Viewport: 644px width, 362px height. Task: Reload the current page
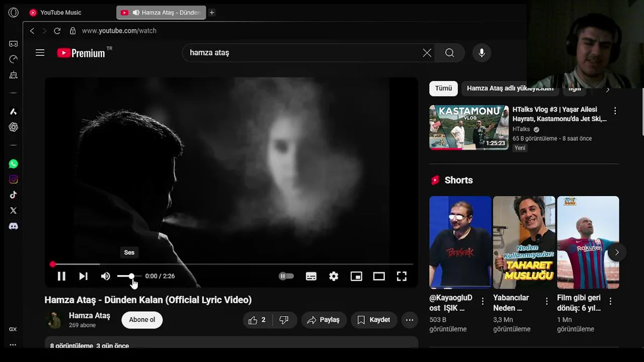pyautogui.click(x=57, y=31)
